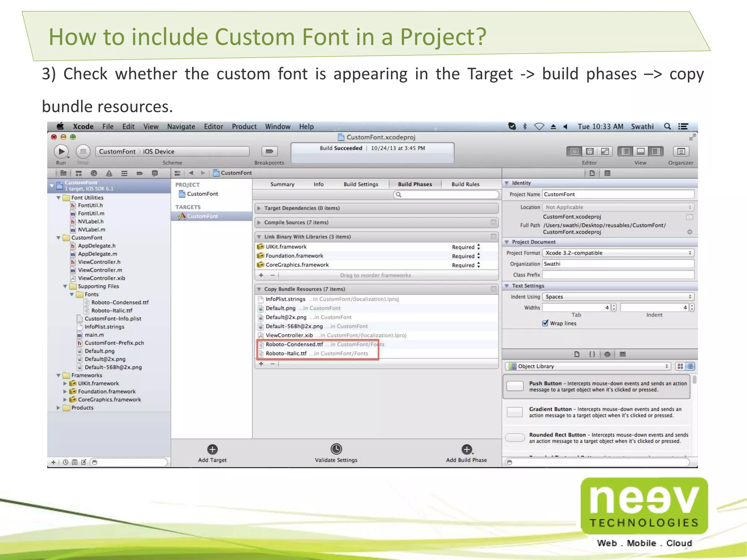747x560 pixels.
Task: Switch Object Library to list view
Action: pos(690,366)
